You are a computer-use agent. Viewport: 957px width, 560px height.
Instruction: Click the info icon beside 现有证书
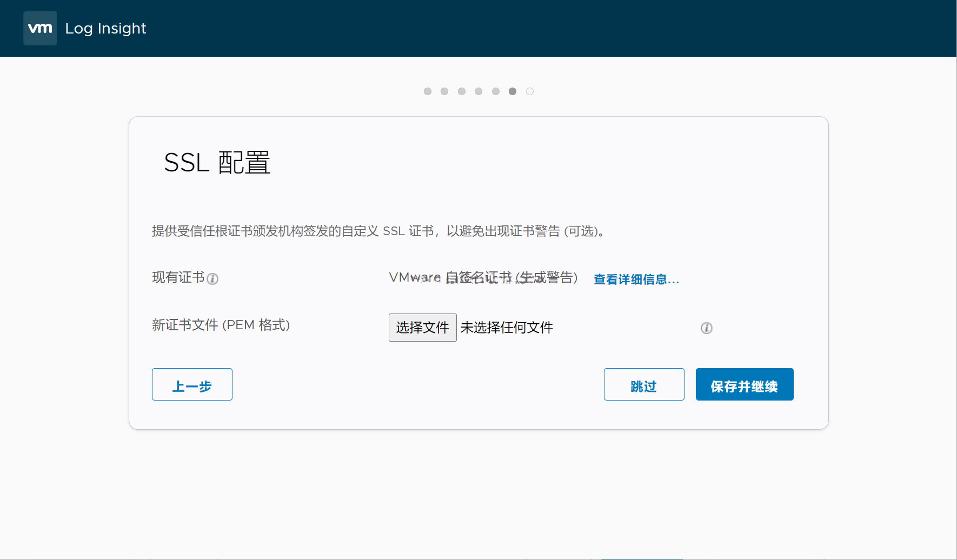(212, 279)
